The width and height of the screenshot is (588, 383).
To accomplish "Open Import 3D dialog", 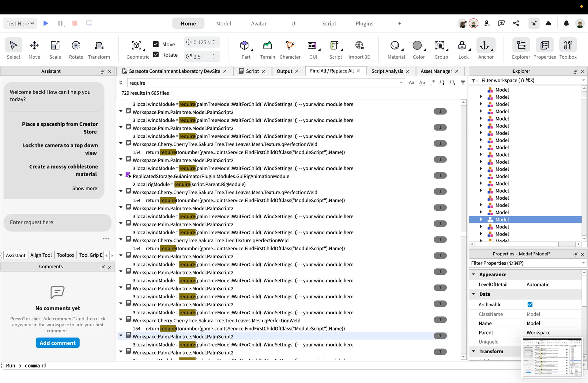I will tap(360, 49).
